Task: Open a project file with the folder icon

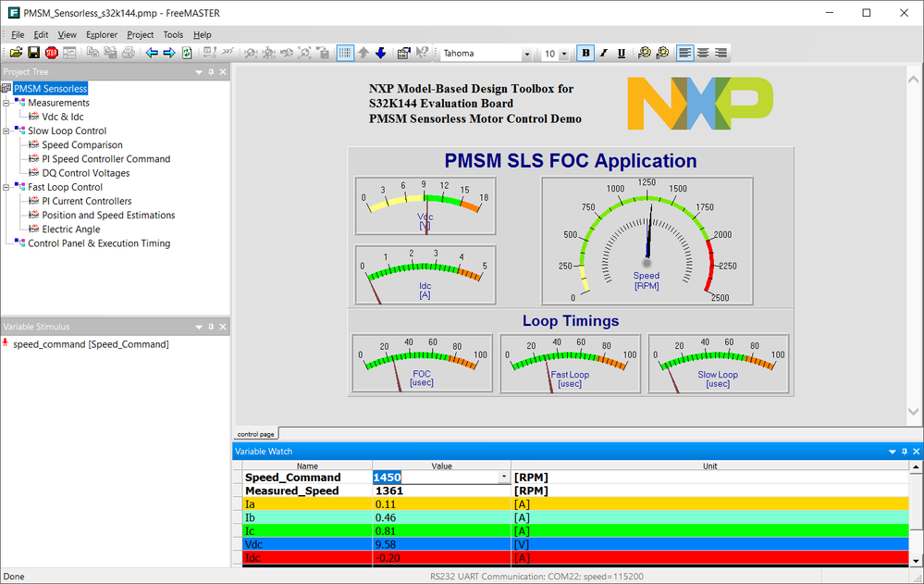Action: (16, 53)
